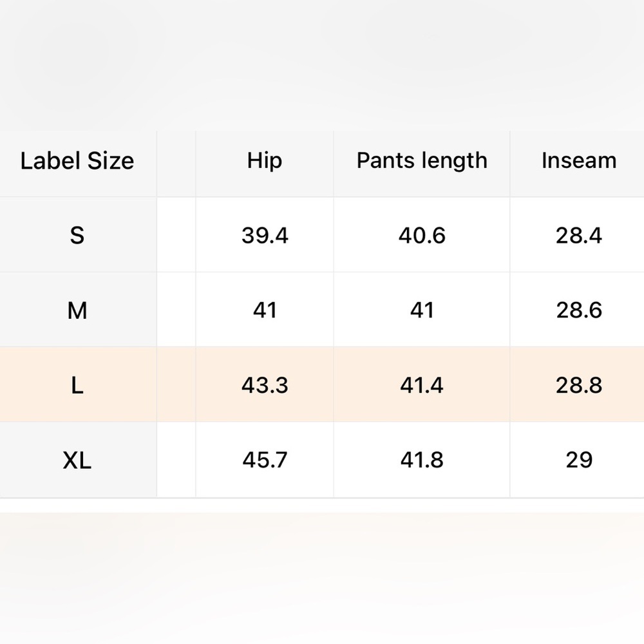The width and height of the screenshot is (644, 644).
Task: Select the highlighted L size label
Action: click(77, 385)
